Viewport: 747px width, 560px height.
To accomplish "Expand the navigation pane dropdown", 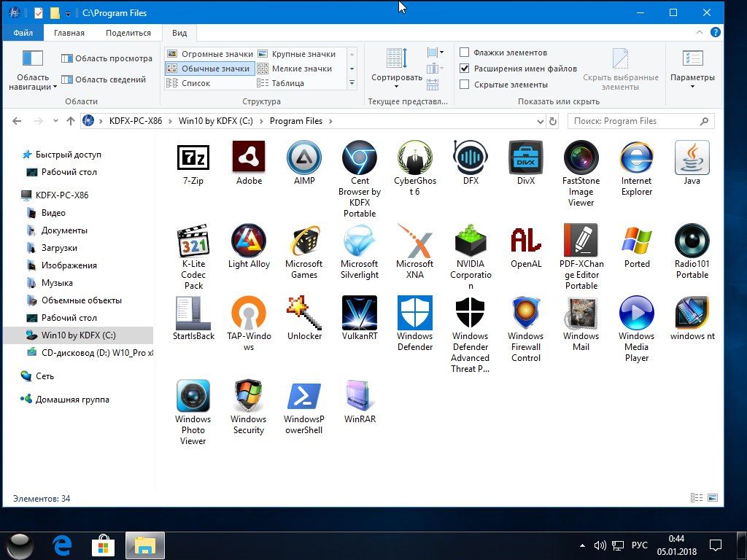I will pos(33,82).
